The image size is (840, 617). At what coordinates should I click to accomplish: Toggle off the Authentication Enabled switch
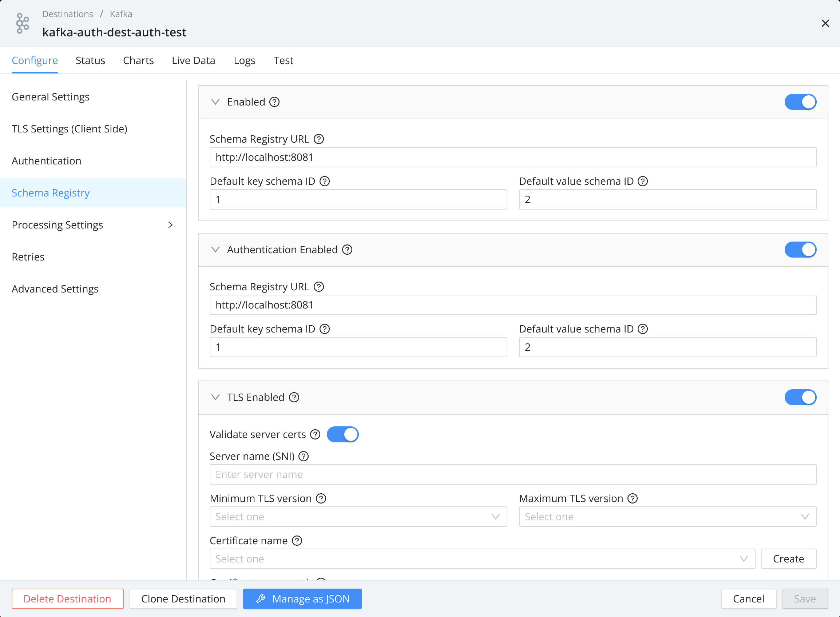(800, 250)
